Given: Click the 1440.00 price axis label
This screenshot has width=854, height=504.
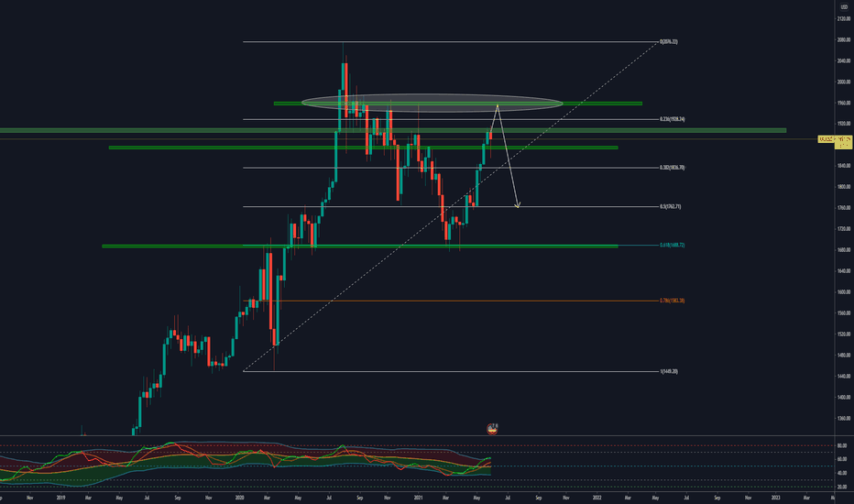Looking at the screenshot, I should [844, 376].
